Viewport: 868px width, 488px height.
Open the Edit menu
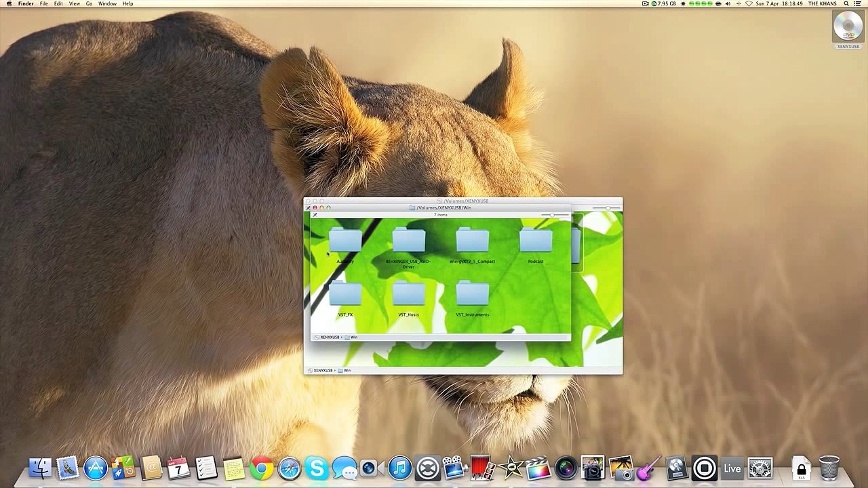[x=58, y=3]
